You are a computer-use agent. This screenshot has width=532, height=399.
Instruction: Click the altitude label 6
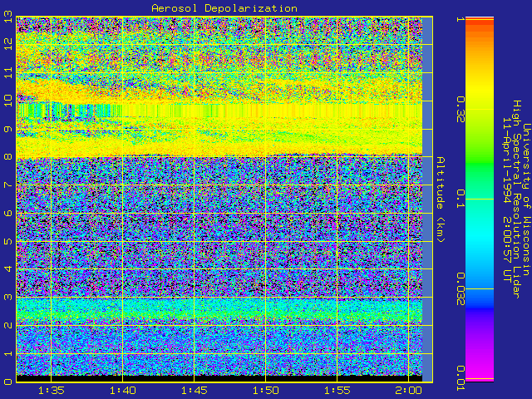click(8, 213)
